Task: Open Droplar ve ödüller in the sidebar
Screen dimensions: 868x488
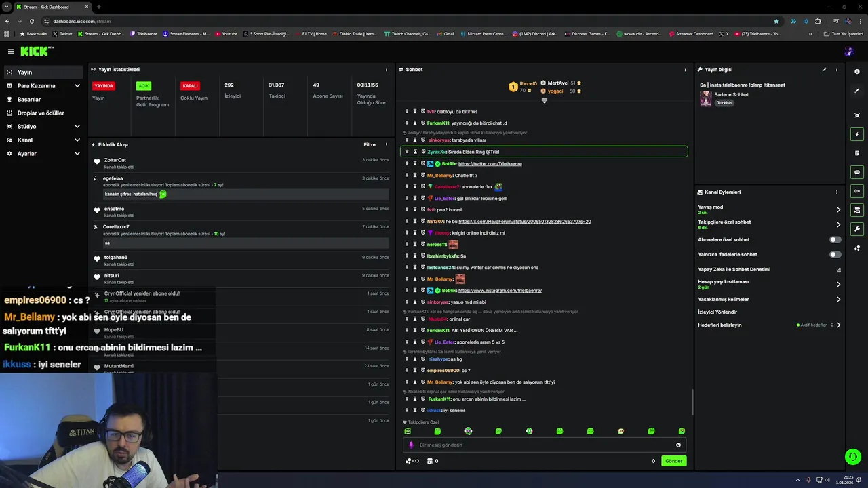Action: [44, 113]
